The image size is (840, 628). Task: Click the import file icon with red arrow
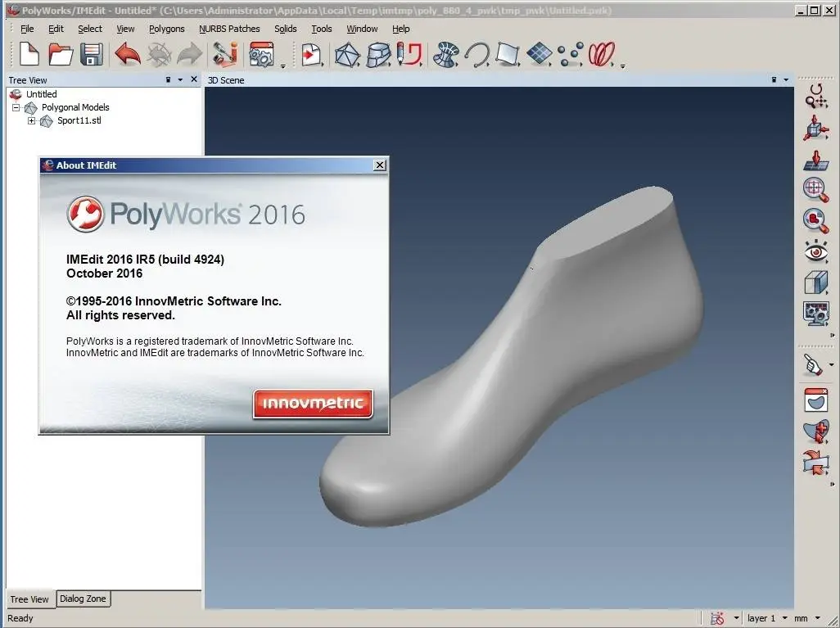tap(311, 55)
